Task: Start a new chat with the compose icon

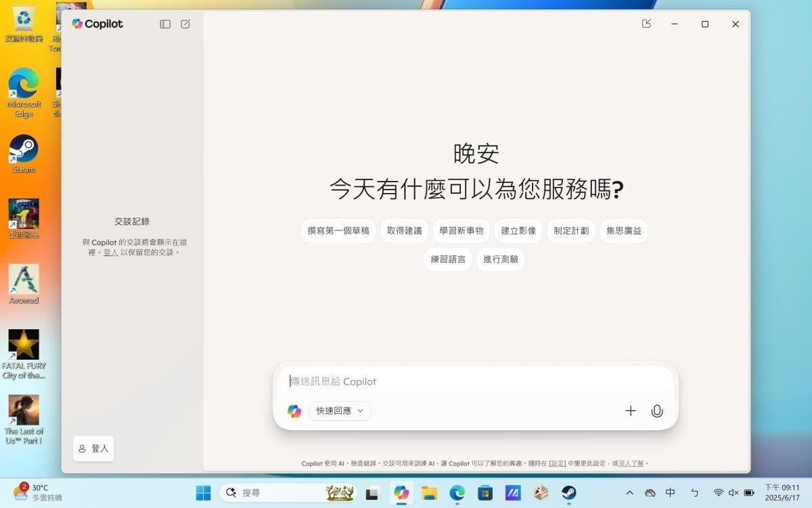Action: point(185,24)
